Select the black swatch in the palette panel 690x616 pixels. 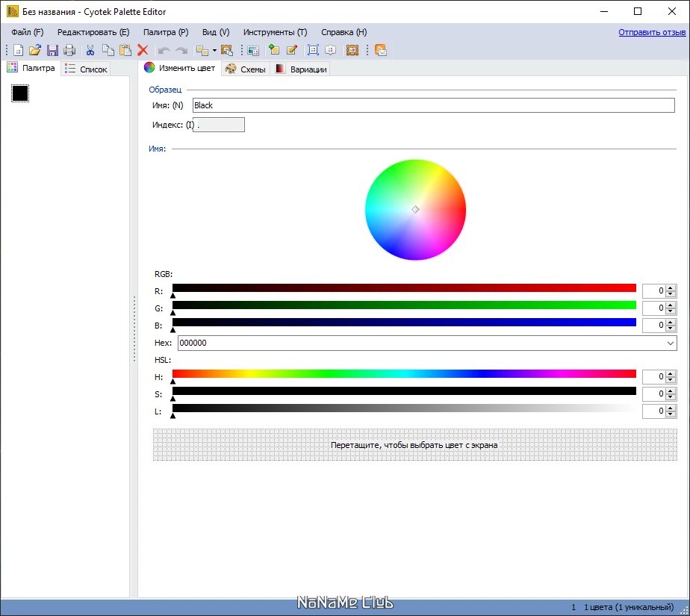[x=20, y=93]
